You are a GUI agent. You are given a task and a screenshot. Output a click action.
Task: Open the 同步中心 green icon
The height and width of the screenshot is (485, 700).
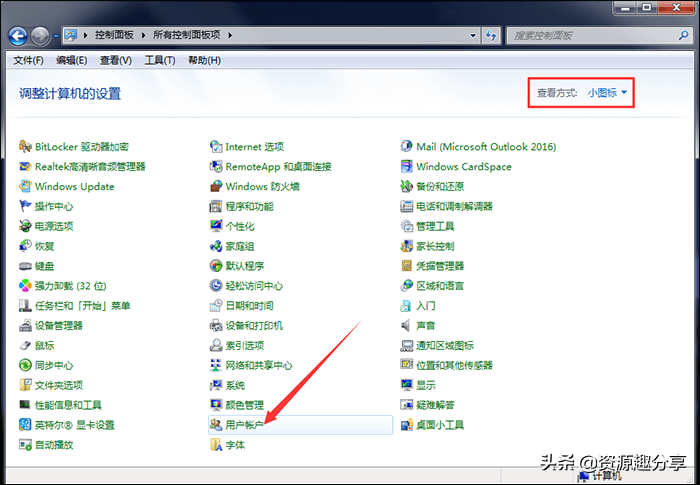[25, 365]
